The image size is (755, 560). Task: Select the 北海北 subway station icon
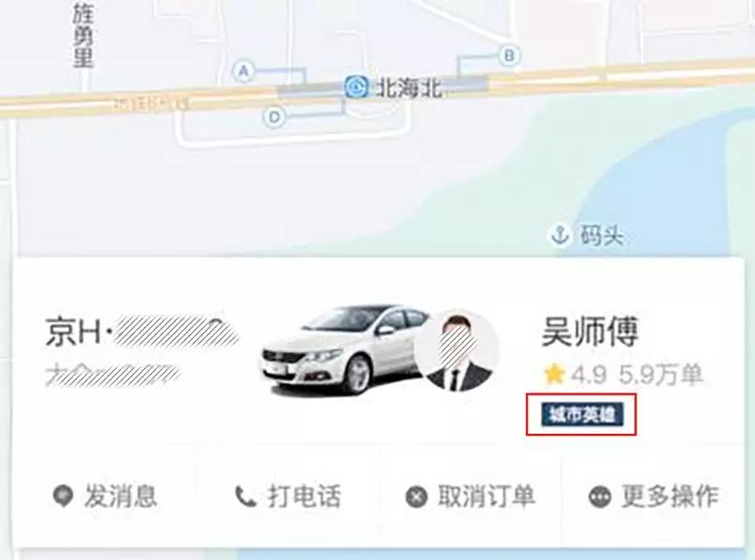[356, 88]
